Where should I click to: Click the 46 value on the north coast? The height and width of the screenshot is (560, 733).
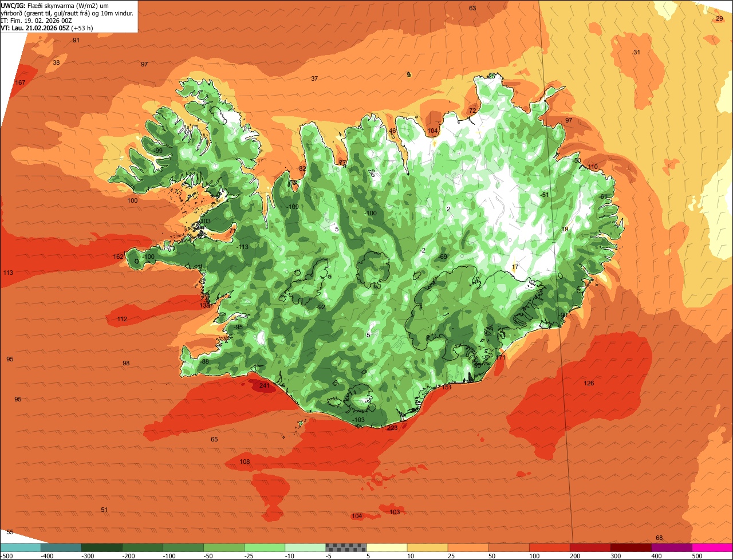click(392, 131)
